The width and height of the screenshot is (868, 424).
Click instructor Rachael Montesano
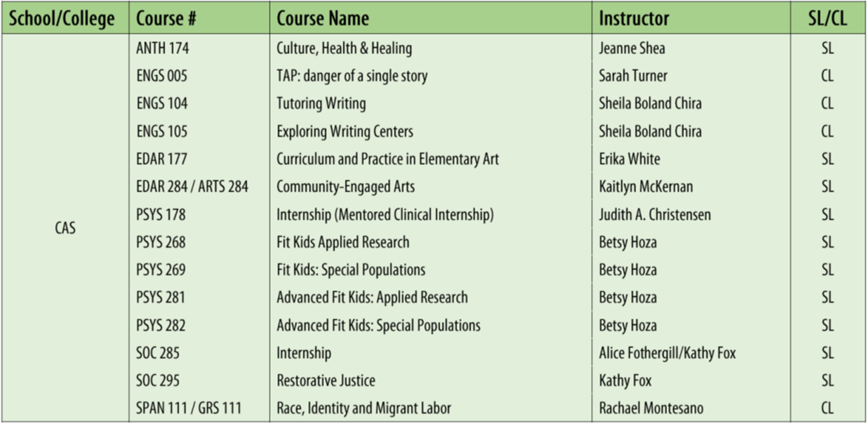click(651, 409)
